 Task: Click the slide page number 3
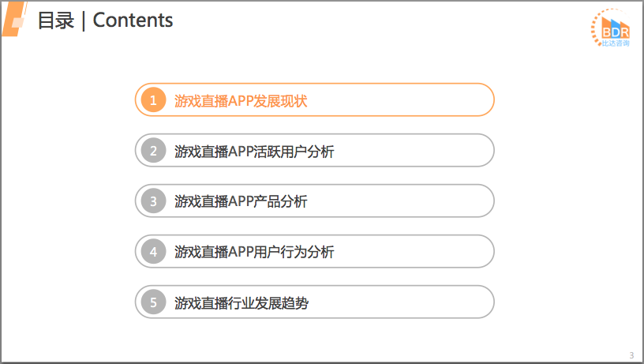[x=631, y=354]
